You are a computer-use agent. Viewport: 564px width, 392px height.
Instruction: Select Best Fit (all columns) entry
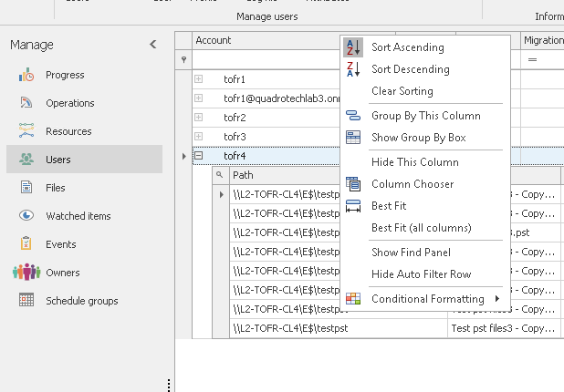pyautogui.click(x=425, y=228)
